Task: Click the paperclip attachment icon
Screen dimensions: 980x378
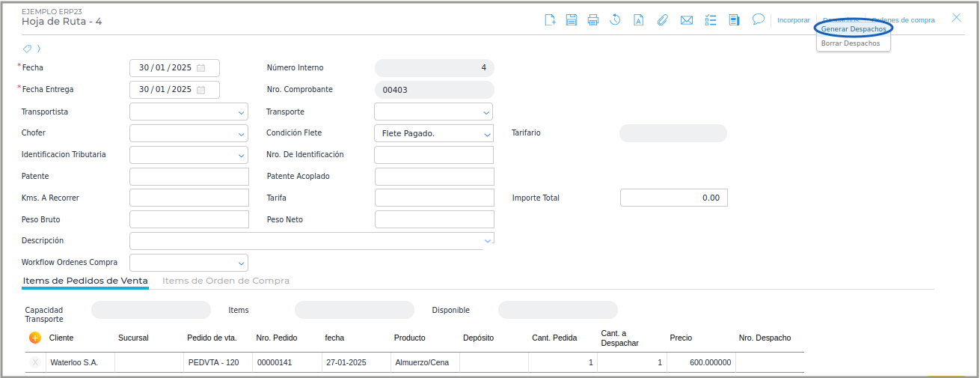Action: [x=662, y=20]
